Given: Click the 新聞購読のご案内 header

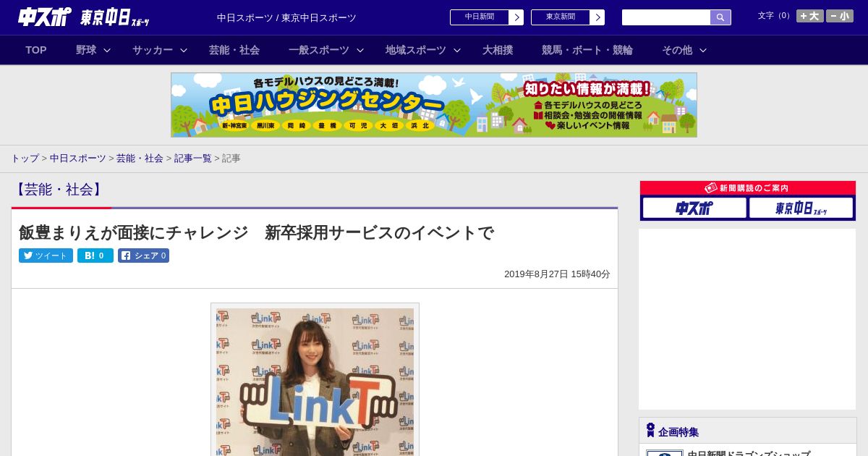Looking at the screenshot, I should (x=748, y=187).
